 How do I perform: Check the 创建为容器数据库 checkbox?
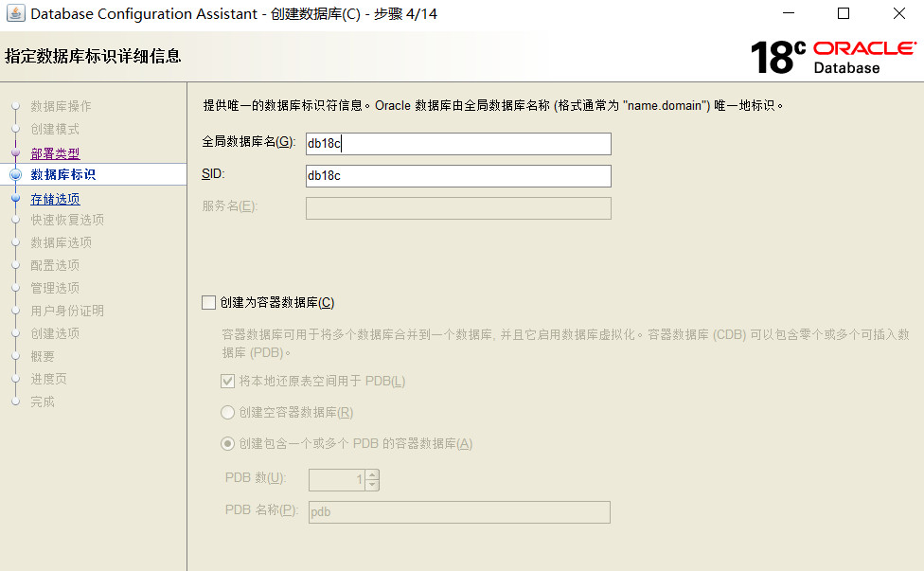coord(209,303)
